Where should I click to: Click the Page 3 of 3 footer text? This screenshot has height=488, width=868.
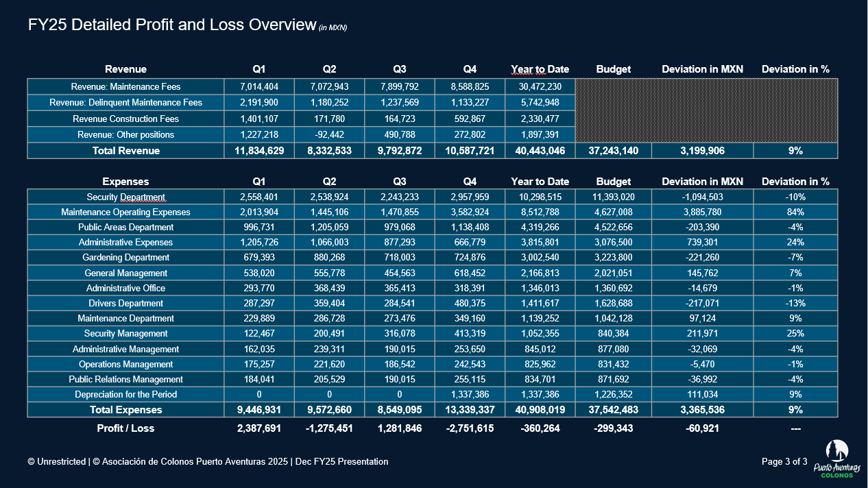(784, 462)
